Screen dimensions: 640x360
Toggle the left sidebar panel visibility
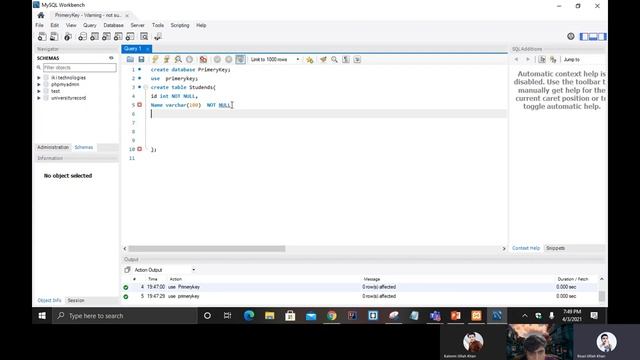584,37
